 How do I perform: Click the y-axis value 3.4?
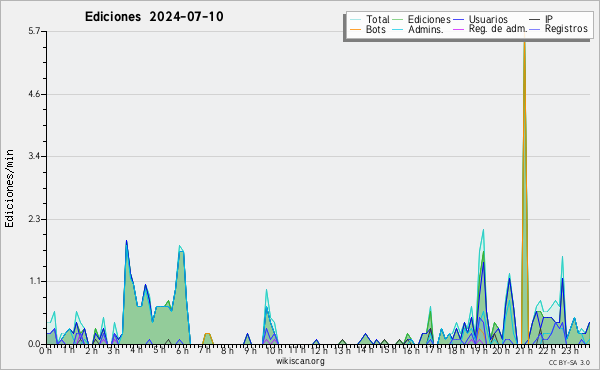[x=34, y=156]
